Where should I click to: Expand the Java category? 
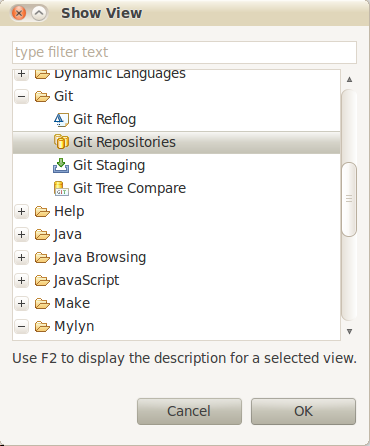tap(22, 235)
